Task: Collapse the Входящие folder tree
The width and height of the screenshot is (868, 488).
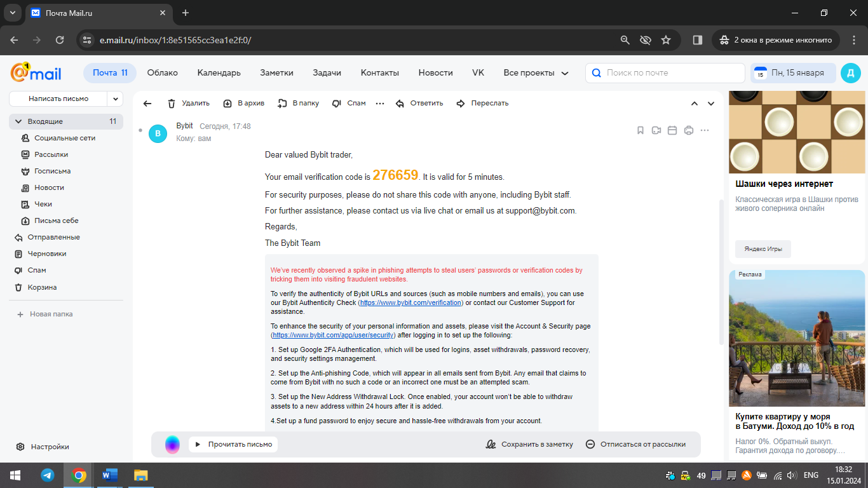Action: 18,121
